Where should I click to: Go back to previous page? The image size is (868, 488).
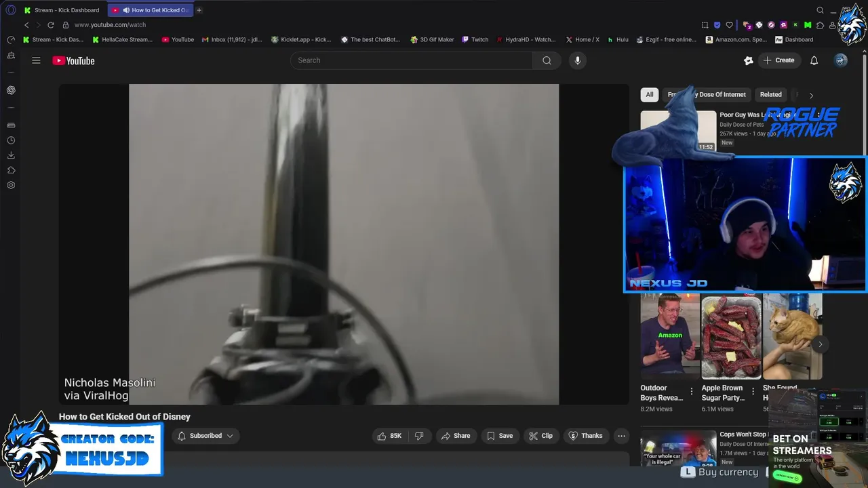(26, 25)
